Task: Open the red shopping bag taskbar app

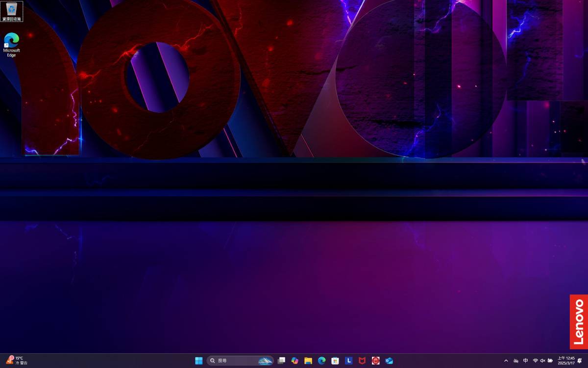Action: 375,361
